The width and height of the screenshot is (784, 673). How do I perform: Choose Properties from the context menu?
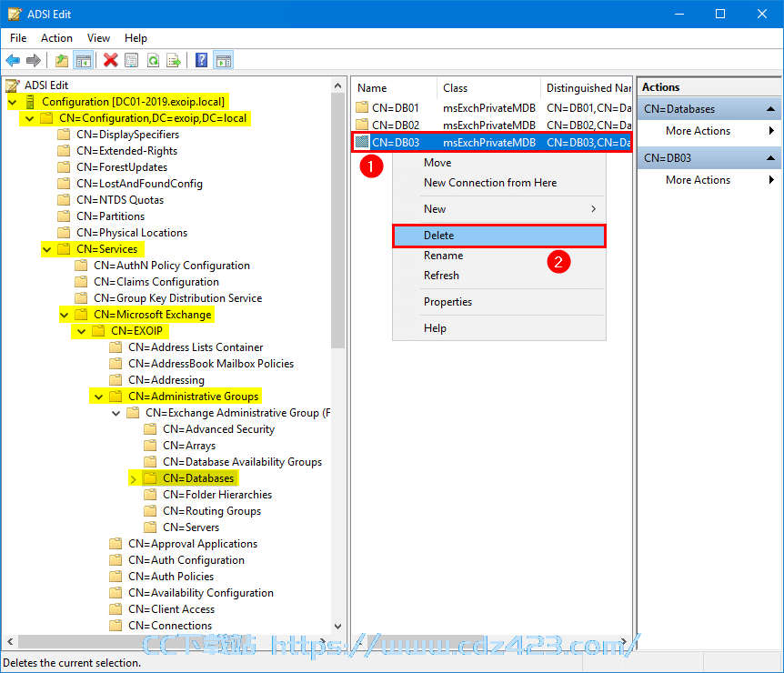499,302
